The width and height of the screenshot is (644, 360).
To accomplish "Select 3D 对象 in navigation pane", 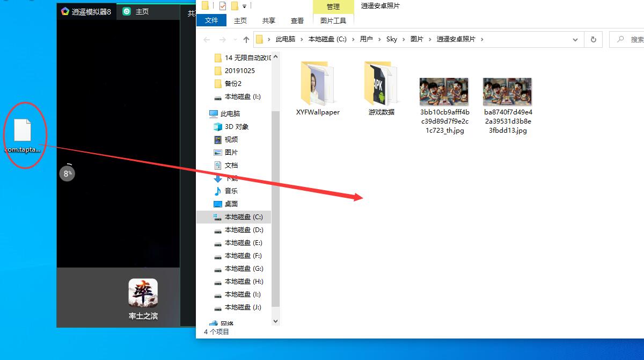I will [236, 127].
